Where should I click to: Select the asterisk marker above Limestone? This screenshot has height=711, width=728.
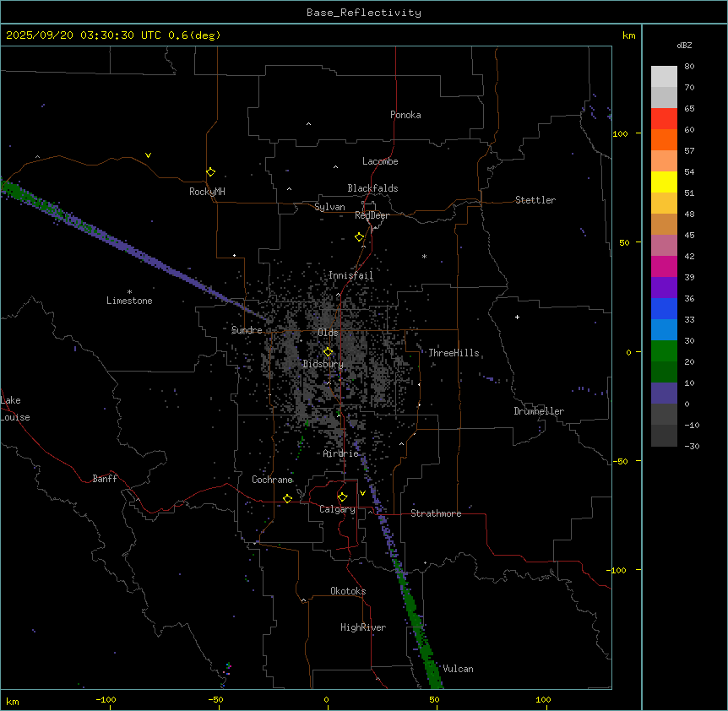[x=129, y=291]
